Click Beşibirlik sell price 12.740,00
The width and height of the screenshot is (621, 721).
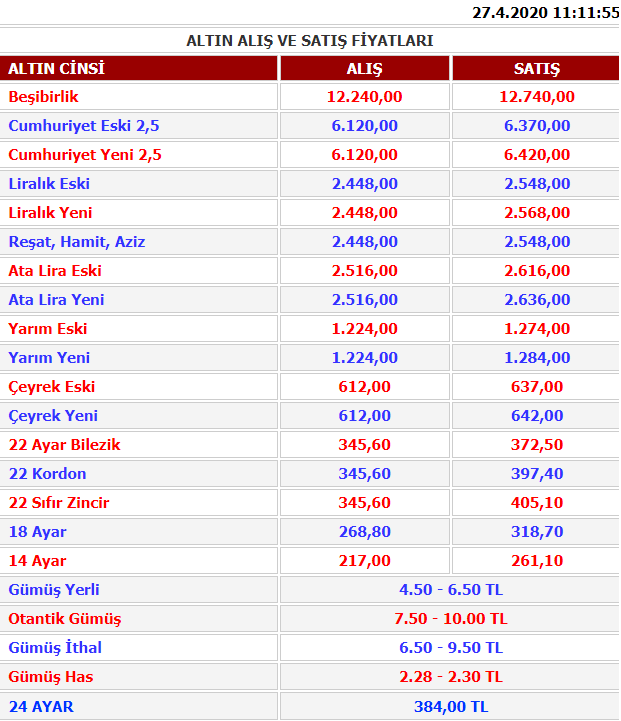click(537, 97)
